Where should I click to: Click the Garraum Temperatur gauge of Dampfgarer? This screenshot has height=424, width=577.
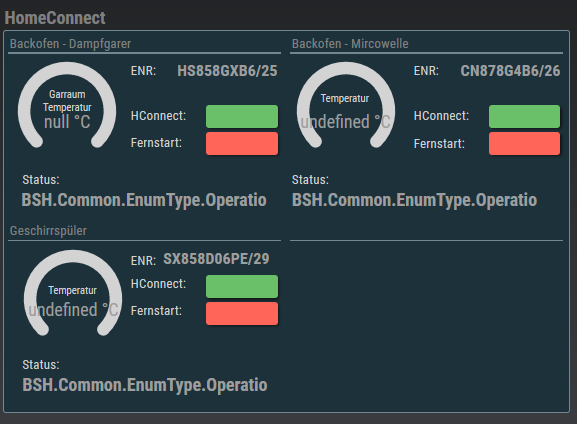(x=67, y=105)
